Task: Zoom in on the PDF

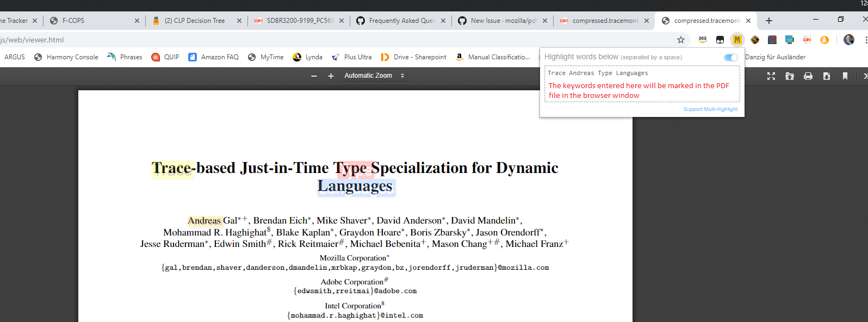Action: coord(331,76)
